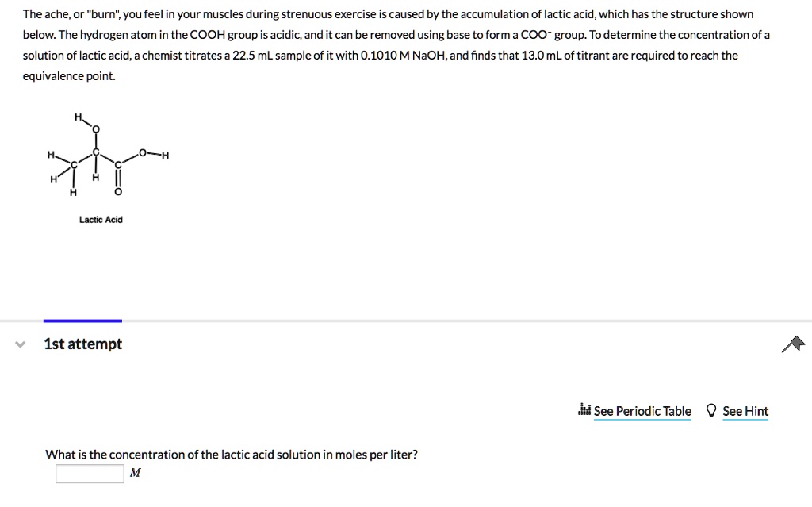Click the words equivalence point in the paragraph
This screenshot has height=507, width=812.
click(x=69, y=76)
